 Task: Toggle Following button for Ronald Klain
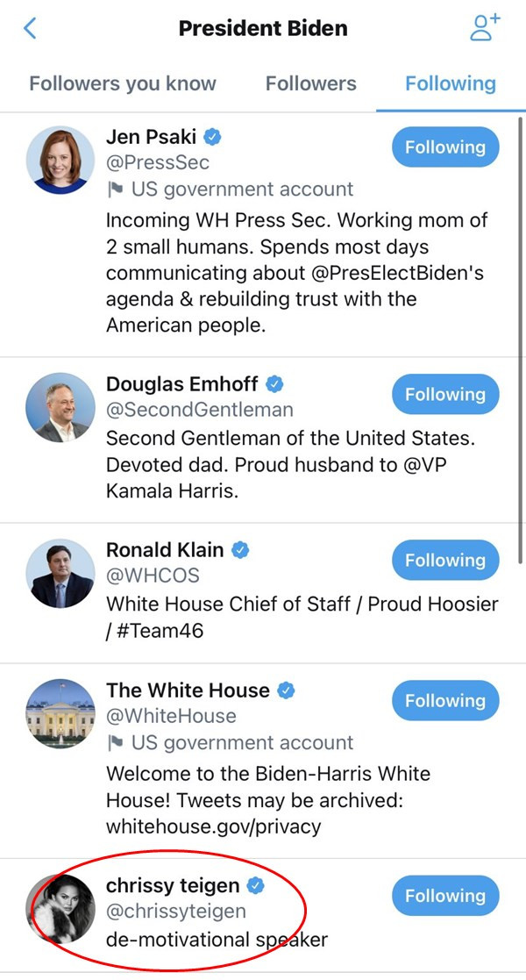(445, 561)
